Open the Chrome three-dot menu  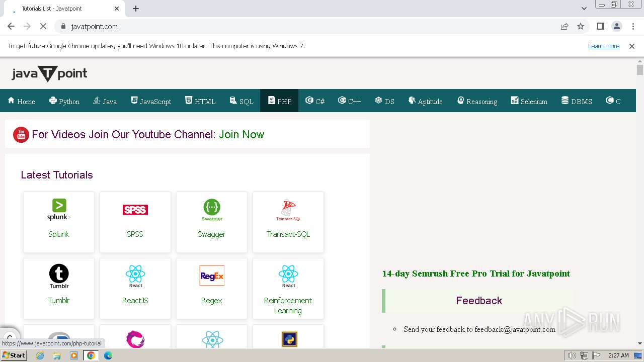pyautogui.click(x=633, y=26)
